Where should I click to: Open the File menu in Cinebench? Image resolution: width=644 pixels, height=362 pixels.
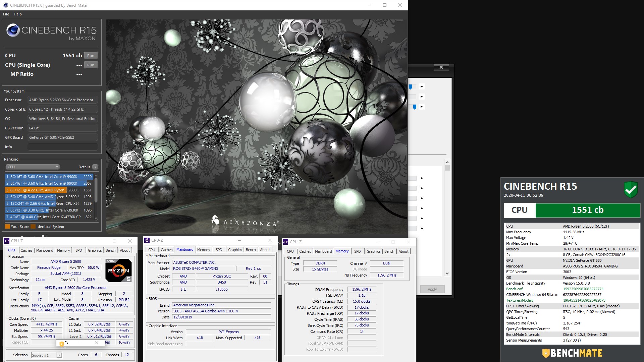6,14
